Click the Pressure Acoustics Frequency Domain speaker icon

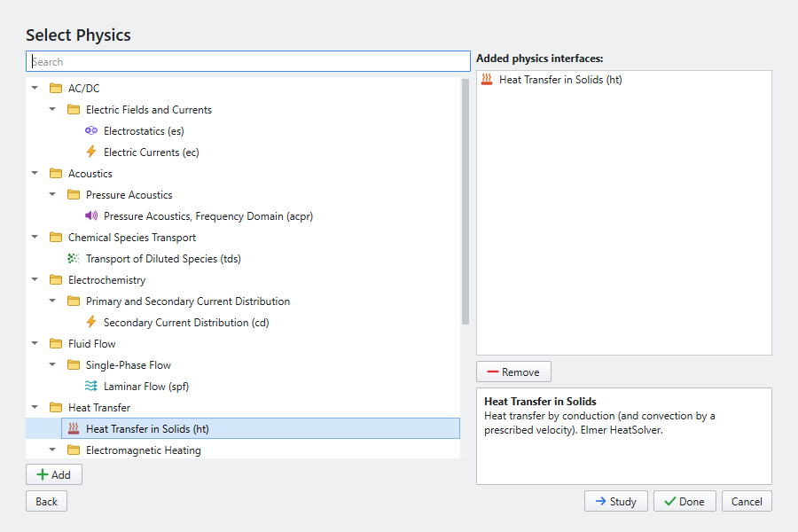point(91,215)
